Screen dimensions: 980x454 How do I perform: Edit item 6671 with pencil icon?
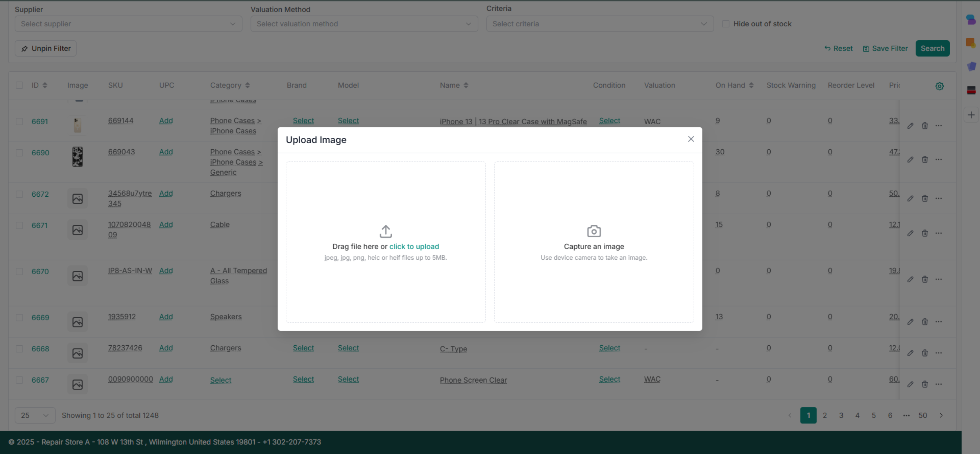pos(910,234)
